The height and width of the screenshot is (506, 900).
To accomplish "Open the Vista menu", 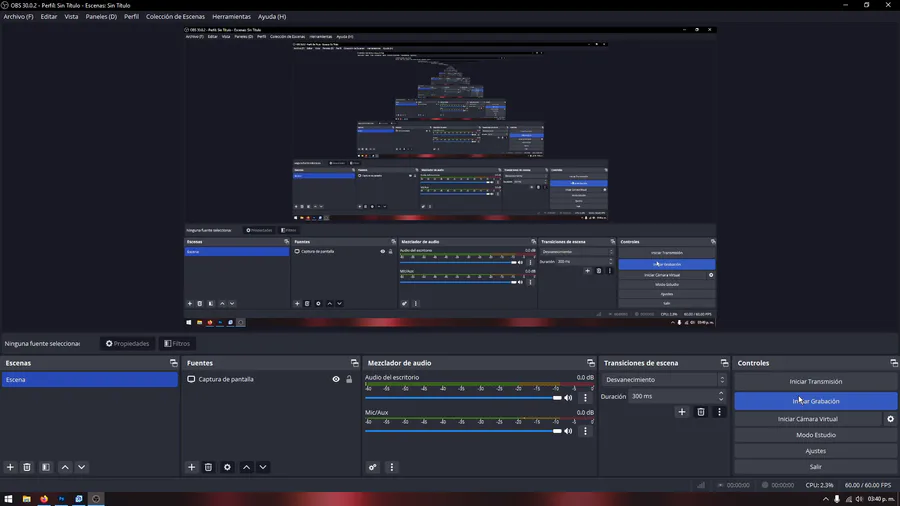I will pos(71,17).
